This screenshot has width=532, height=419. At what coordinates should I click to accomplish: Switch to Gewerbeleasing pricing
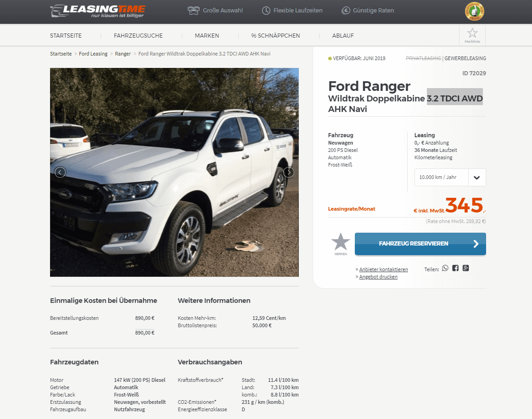465,58
